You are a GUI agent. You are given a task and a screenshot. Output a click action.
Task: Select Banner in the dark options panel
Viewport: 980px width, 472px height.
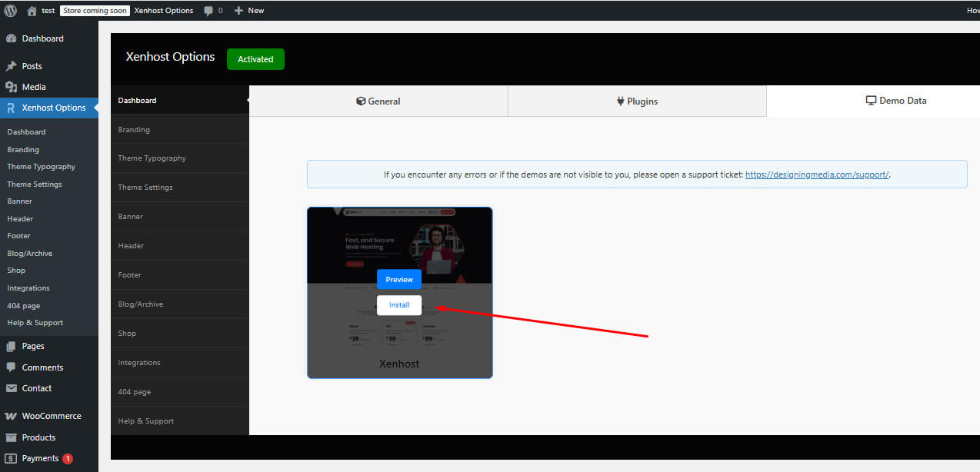click(180, 217)
